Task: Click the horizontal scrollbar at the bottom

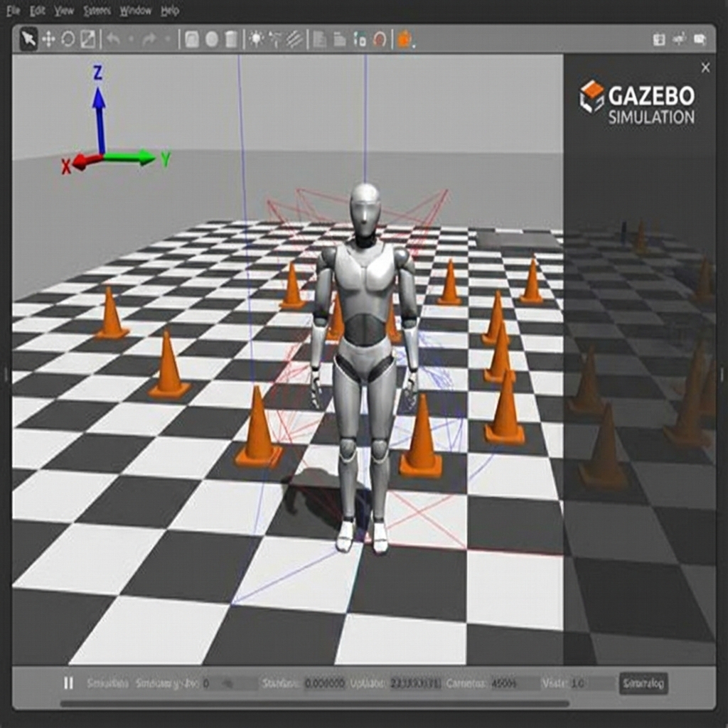Action: click(x=313, y=704)
